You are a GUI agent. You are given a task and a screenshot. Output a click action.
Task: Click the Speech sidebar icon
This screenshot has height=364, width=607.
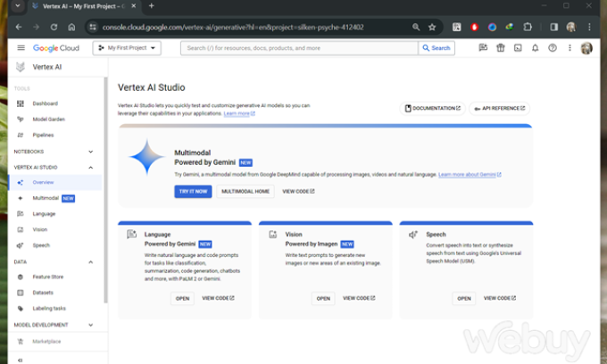(21, 245)
